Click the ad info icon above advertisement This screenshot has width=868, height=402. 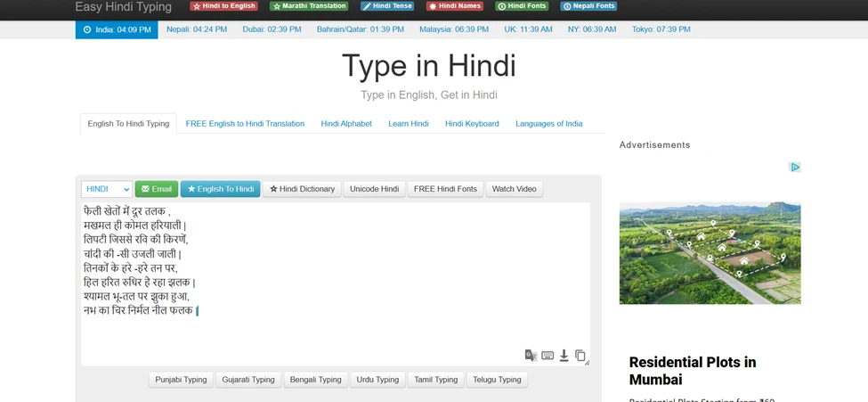pyautogui.click(x=794, y=167)
